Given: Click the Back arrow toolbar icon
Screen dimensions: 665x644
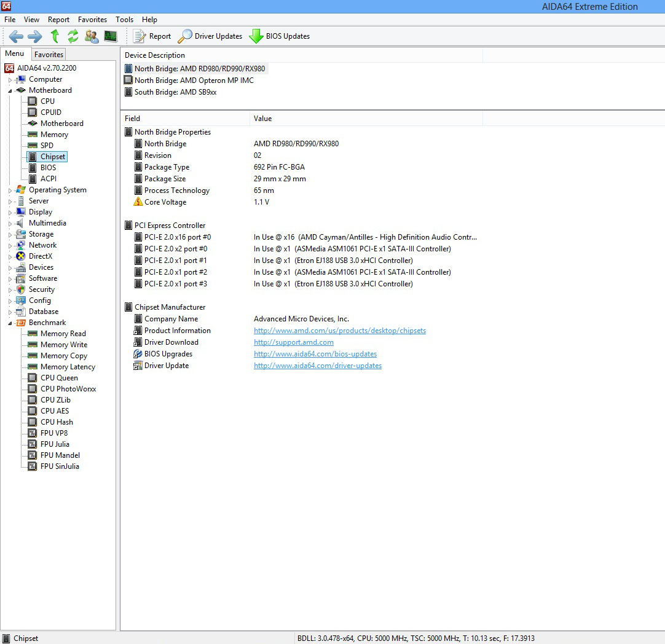Looking at the screenshot, I should tap(16, 36).
